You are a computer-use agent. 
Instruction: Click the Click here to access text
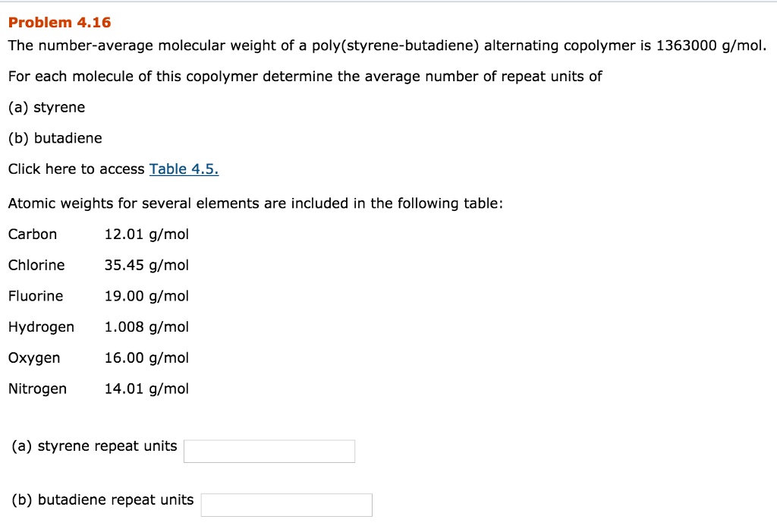pyautogui.click(x=76, y=168)
